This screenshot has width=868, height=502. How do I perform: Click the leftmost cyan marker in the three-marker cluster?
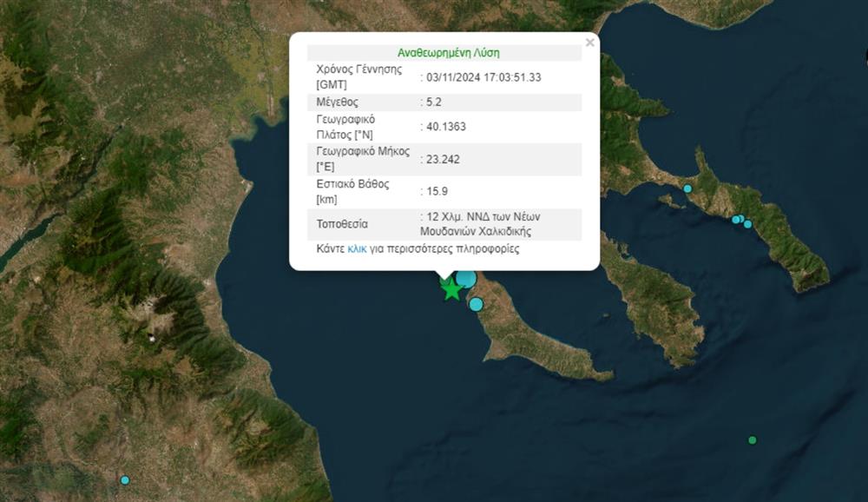pyautogui.click(x=735, y=220)
